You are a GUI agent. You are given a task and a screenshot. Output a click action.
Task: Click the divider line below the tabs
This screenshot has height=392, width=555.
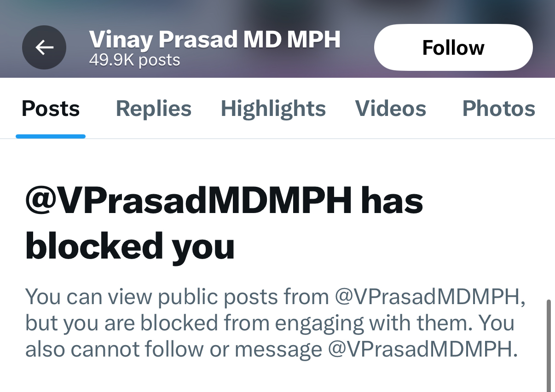pyautogui.click(x=322, y=138)
